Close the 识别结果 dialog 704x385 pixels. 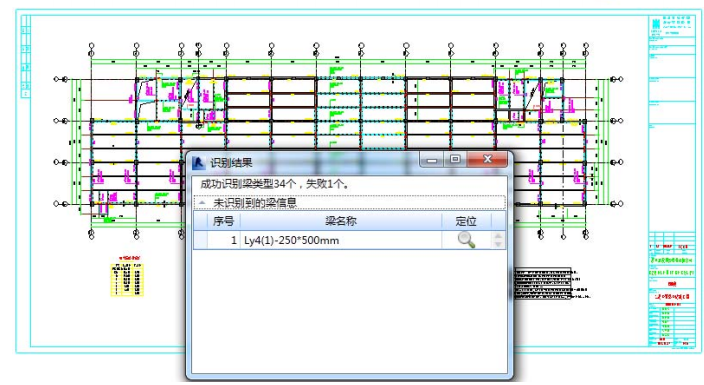tap(487, 159)
